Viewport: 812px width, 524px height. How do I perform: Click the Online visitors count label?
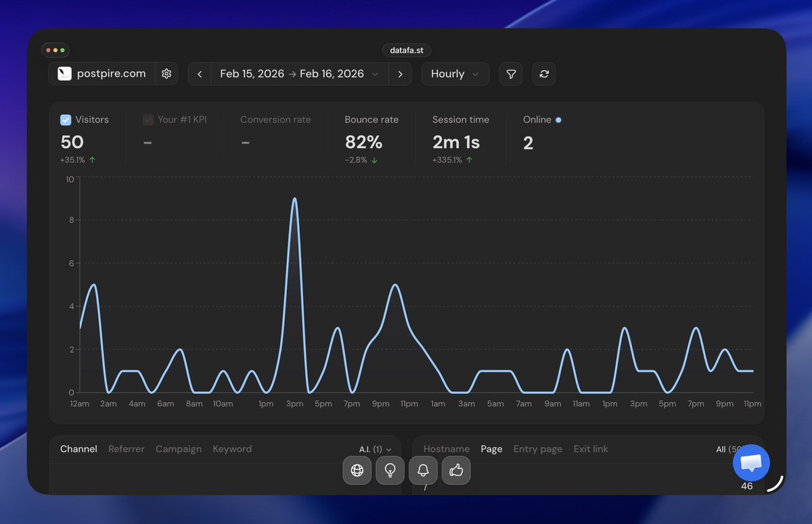pos(537,120)
